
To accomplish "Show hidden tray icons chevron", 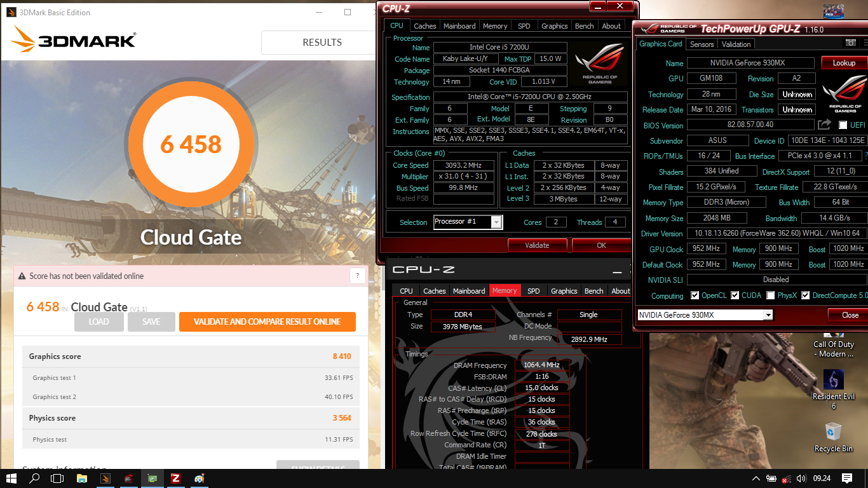I will click(x=756, y=478).
